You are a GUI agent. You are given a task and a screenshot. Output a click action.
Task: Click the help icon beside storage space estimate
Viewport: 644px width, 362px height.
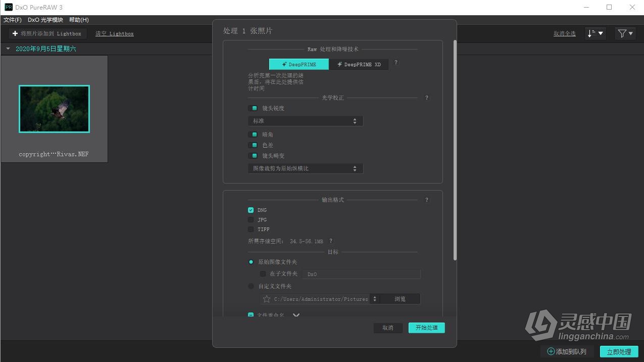click(331, 241)
